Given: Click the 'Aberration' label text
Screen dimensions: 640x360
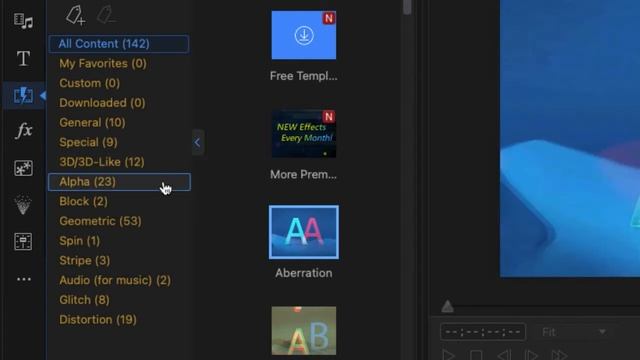Looking at the screenshot, I should (304, 273).
